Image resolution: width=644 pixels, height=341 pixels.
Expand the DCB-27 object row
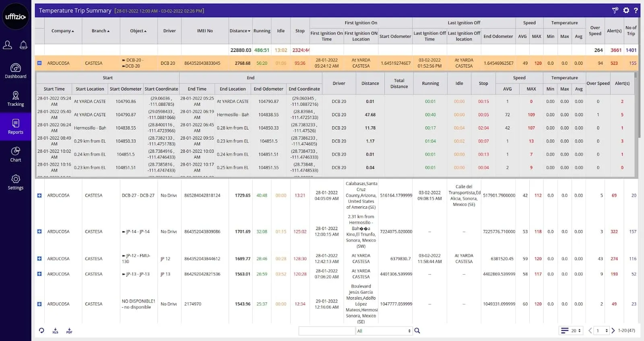pyautogui.click(x=39, y=195)
